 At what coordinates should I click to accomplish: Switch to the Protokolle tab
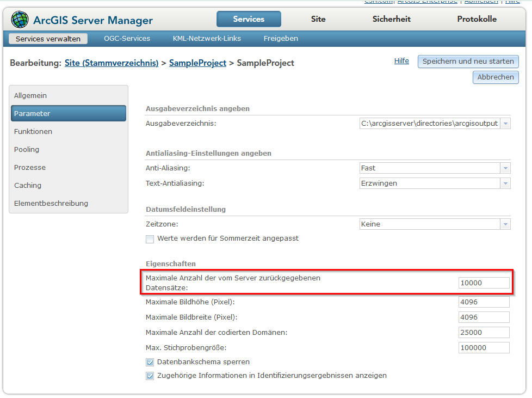tap(476, 19)
